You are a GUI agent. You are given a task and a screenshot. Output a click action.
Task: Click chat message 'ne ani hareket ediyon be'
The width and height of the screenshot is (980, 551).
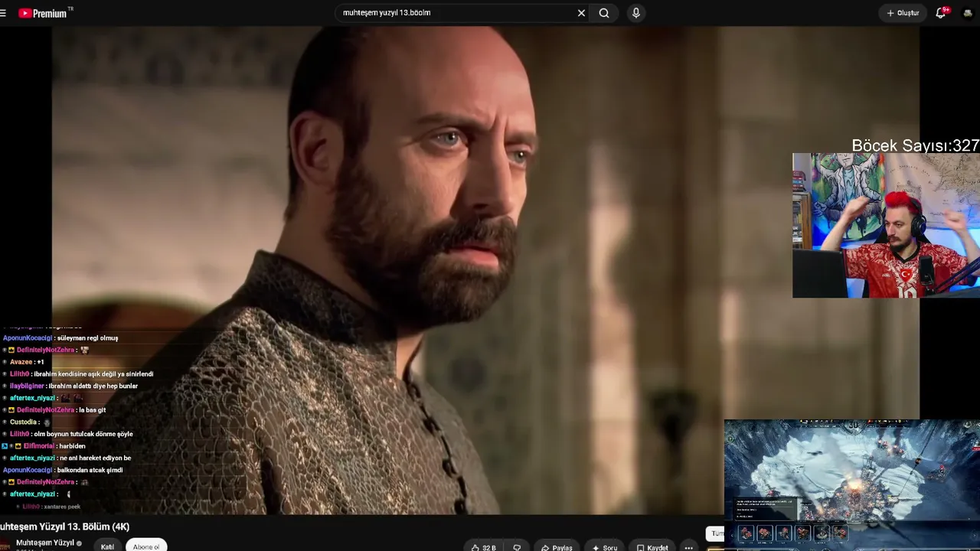(95, 458)
